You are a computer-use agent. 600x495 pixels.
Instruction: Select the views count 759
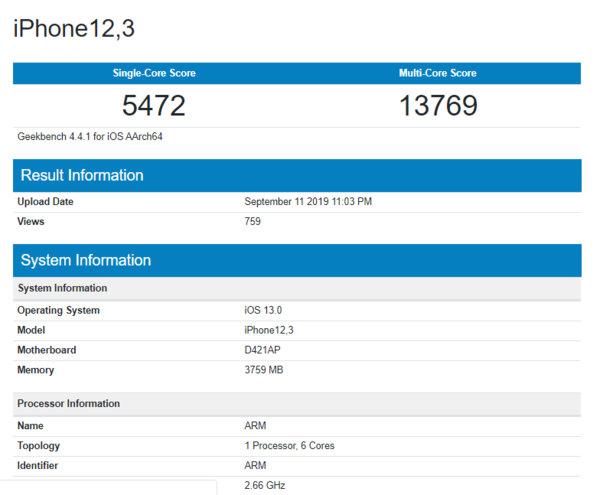click(x=253, y=221)
